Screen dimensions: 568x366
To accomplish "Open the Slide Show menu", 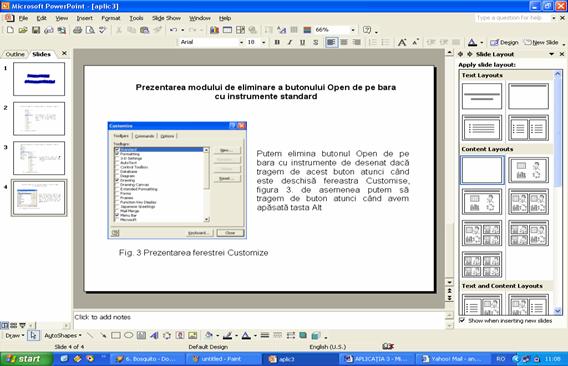I will tap(166, 18).
